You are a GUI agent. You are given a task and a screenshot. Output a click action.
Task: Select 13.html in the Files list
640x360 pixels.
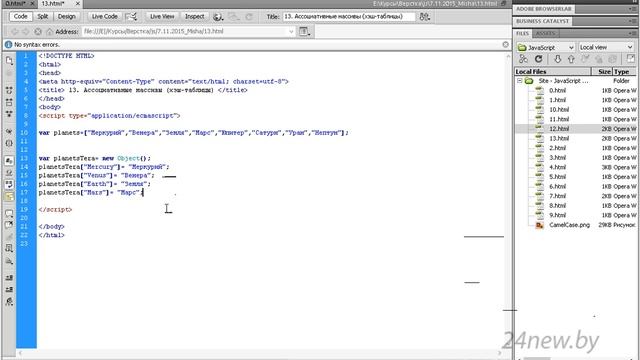(x=576, y=138)
